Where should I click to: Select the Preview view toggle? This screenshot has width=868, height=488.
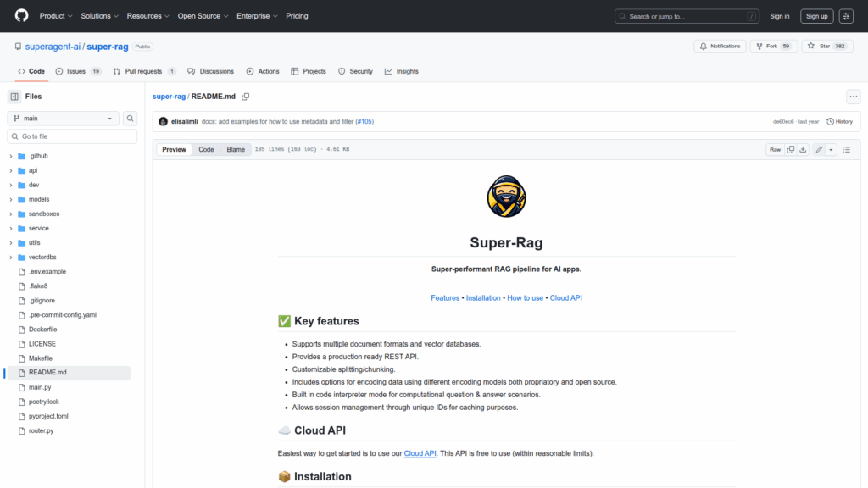click(174, 149)
